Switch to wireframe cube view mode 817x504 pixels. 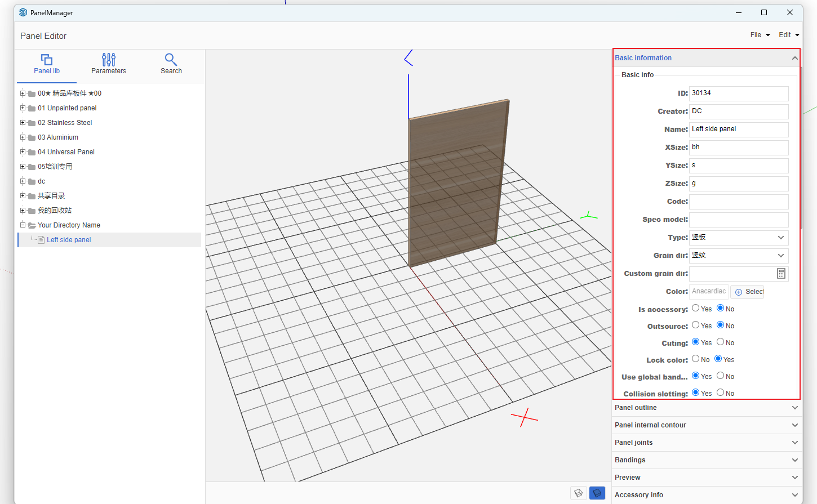[x=579, y=493]
